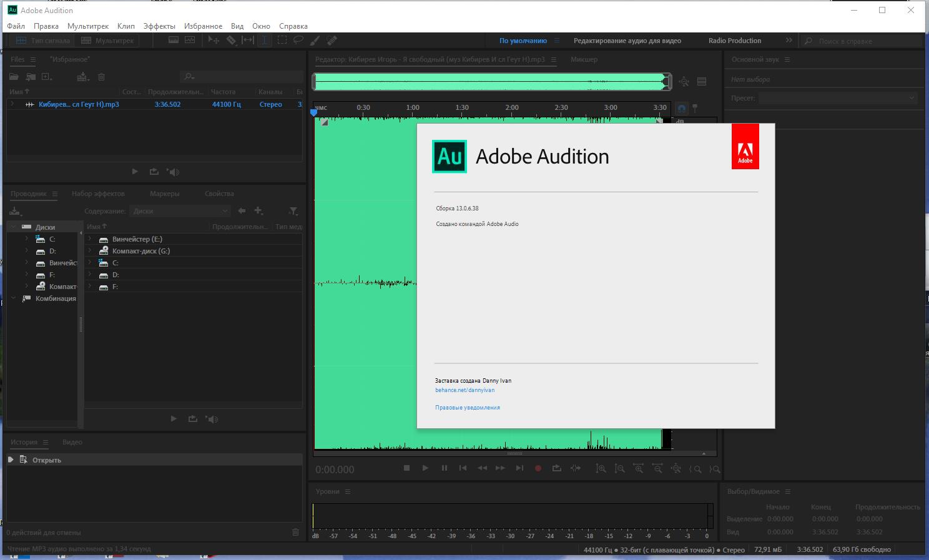Toggle Multitrack (Мультитрек) view
Image resolution: width=929 pixels, height=560 pixels.
(107, 41)
